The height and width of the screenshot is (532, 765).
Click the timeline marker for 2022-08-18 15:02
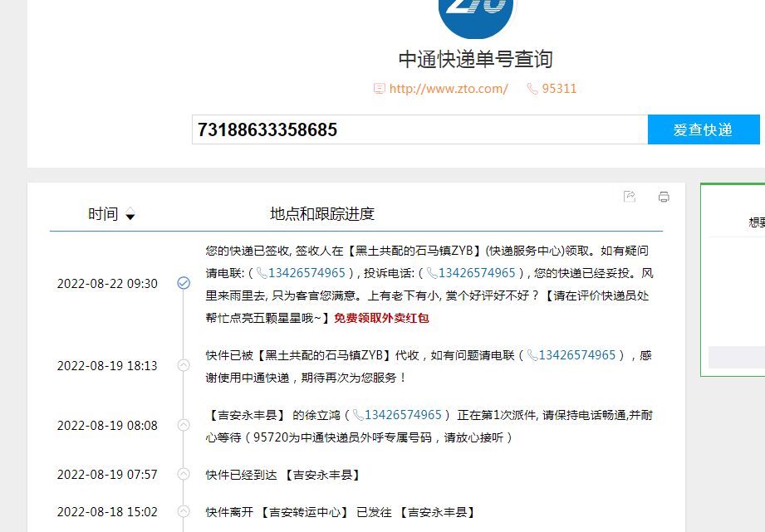(x=184, y=511)
